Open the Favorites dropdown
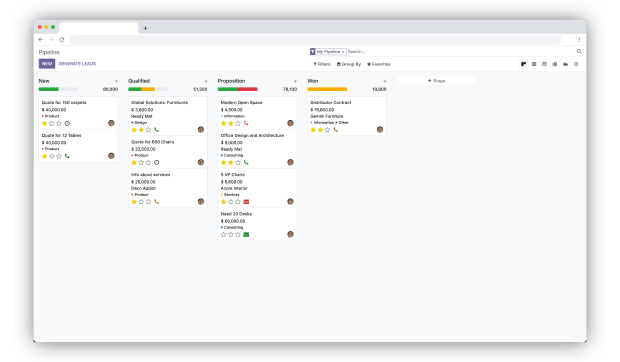Viewport: 620px width, 362px height. click(379, 64)
